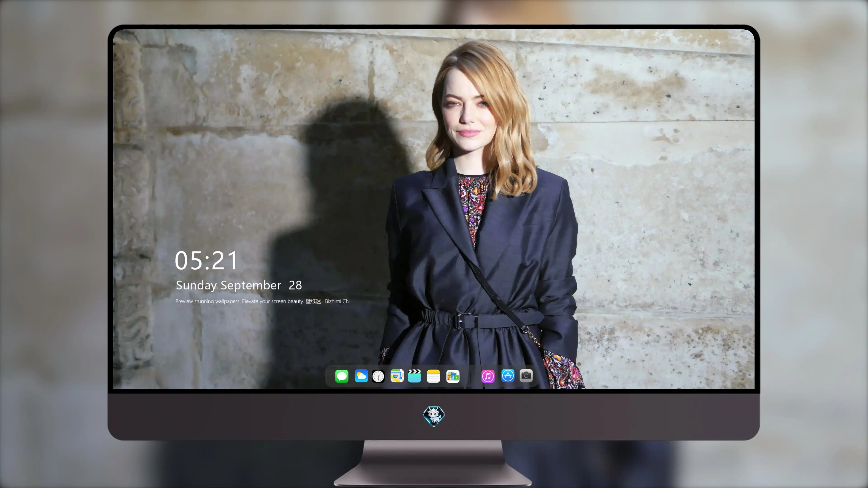Click the Sunday September 28 date text
868x488 pixels.
[239, 285]
